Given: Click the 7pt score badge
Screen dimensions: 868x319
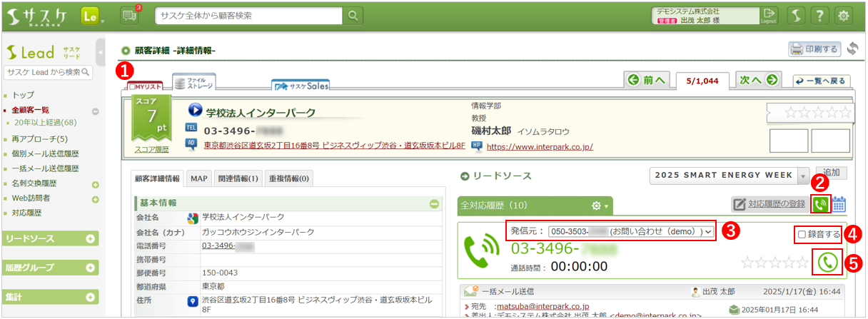Looking at the screenshot, I should pyautogui.click(x=151, y=117).
